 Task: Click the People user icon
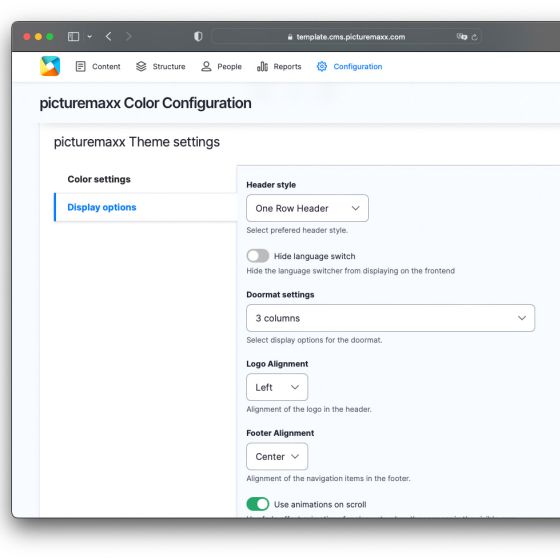click(x=206, y=66)
